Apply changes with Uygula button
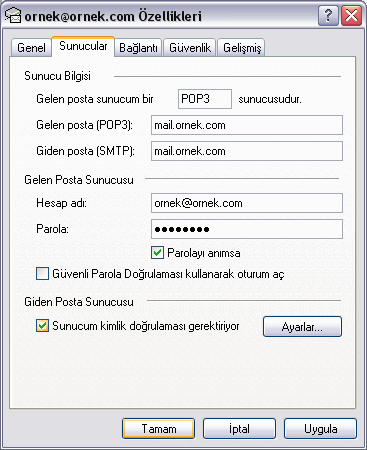The height and width of the screenshot is (450, 367). (320, 429)
